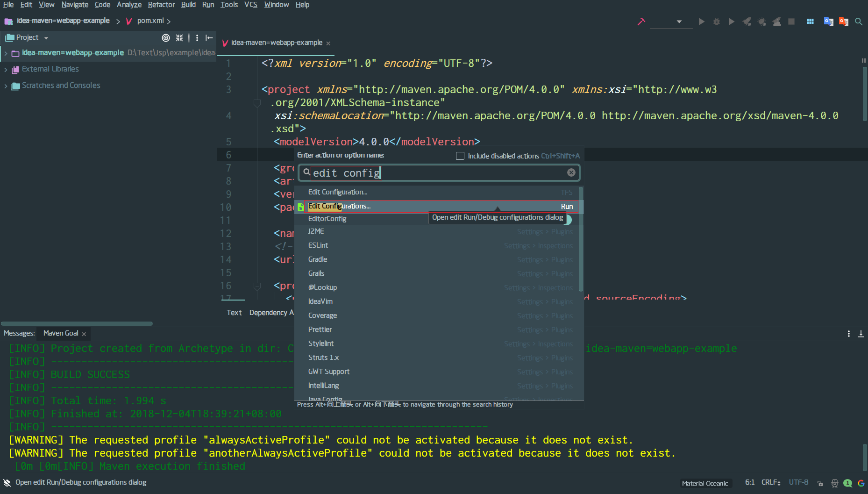
Task: Expand the External Libraries node
Action: [x=6, y=70]
